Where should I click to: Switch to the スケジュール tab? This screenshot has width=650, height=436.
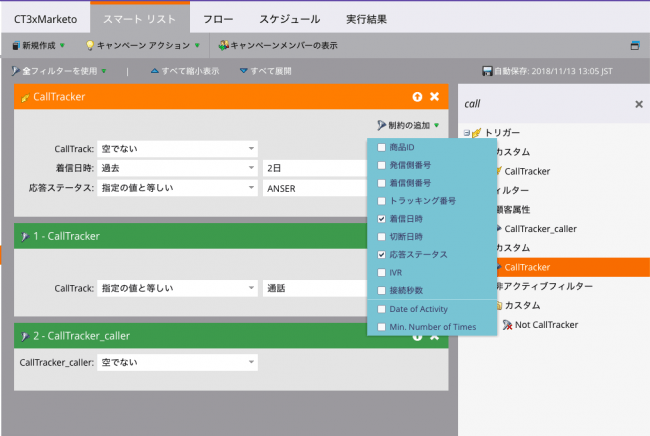coord(290,19)
